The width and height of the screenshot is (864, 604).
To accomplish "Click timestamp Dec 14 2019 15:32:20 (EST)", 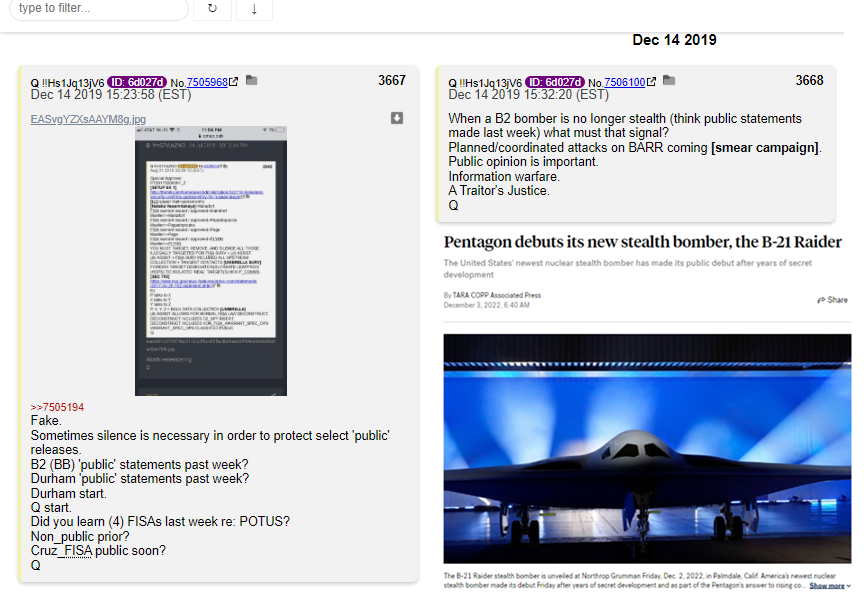I will (528, 95).
